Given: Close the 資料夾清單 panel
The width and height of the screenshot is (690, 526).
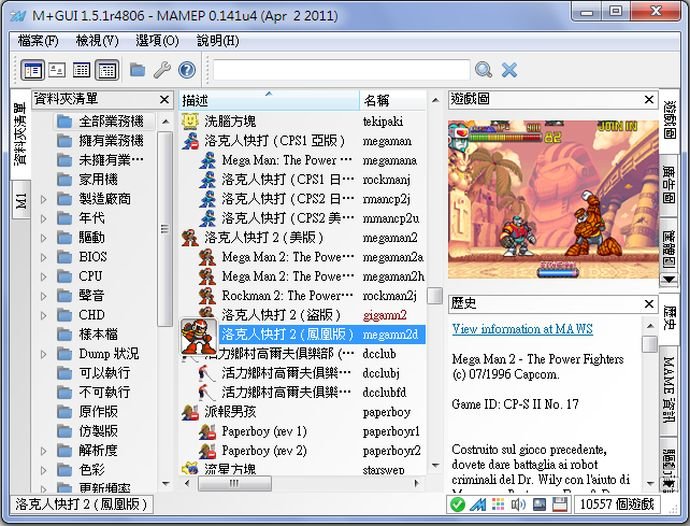Looking at the screenshot, I should click(x=164, y=100).
